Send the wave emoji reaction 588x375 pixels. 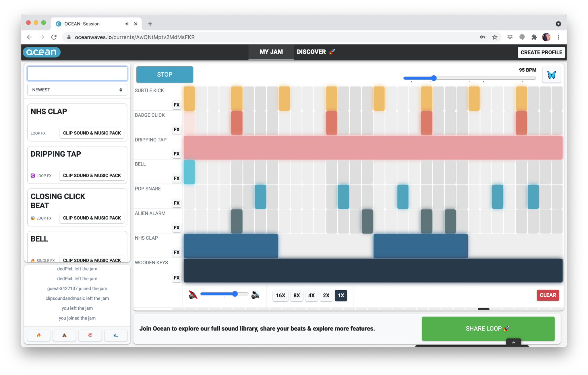point(116,335)
